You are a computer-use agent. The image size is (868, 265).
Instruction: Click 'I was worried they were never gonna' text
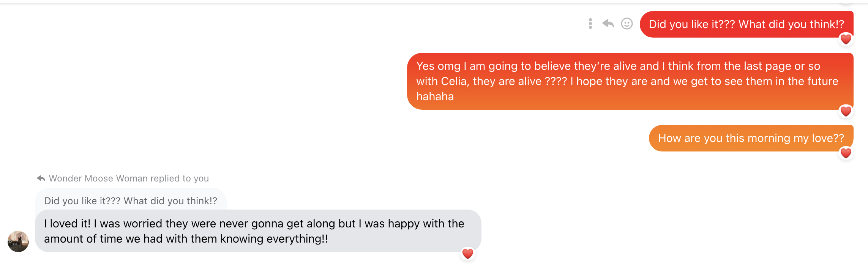[170, 224]
